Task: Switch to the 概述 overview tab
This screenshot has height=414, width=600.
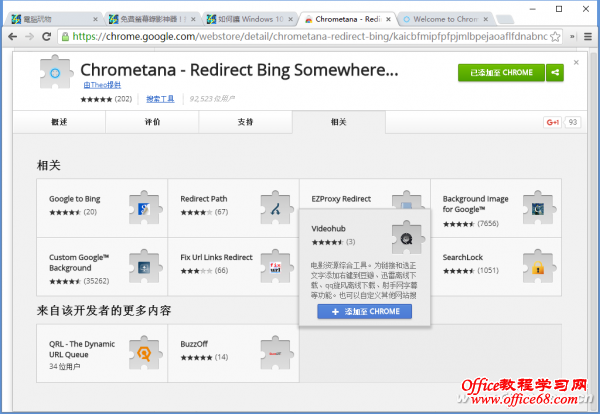Action: pyautogui.click(x=59, y=122)
